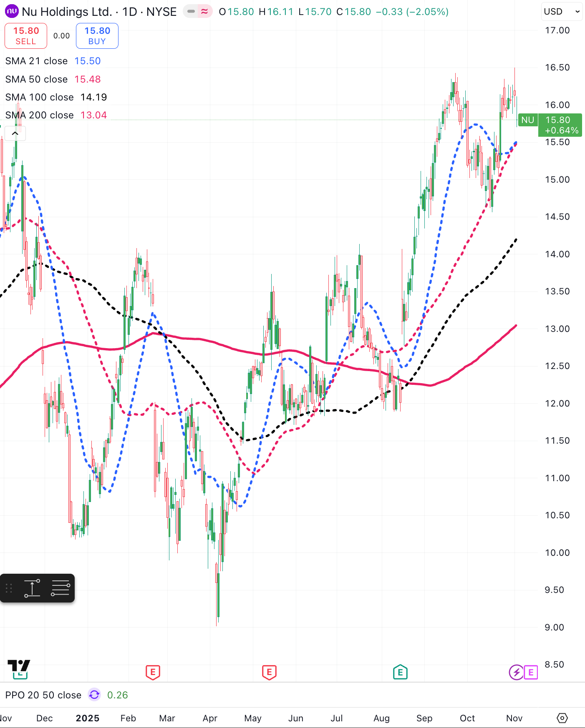Click the purple lightning event marker
The height and width of the screenshot is (728, 585).
click(516, 672)
